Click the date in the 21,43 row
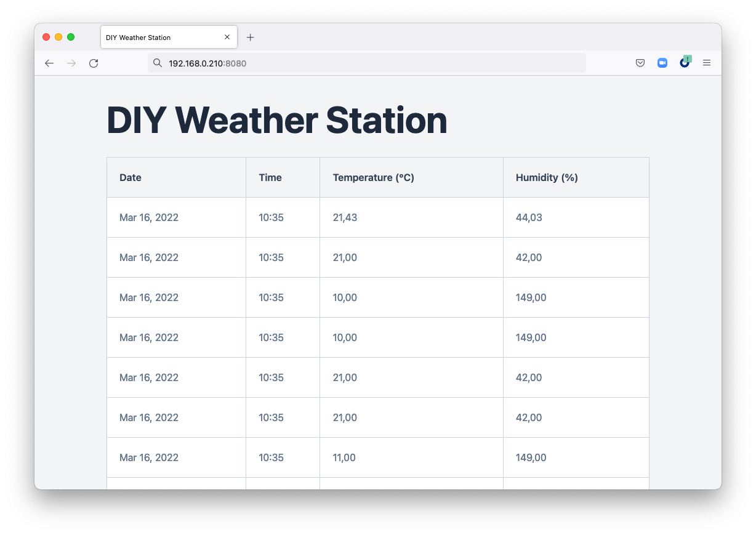The image size is (756, 535). coord(149,217)
